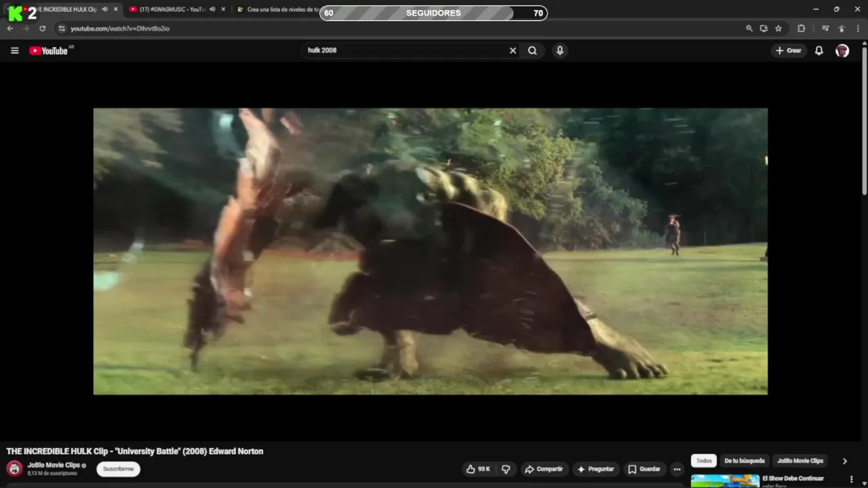The height and width of the screenshot is (488, 868).
Task: Open options menu for El Show Debe Continuar
Action: [851, 479]
